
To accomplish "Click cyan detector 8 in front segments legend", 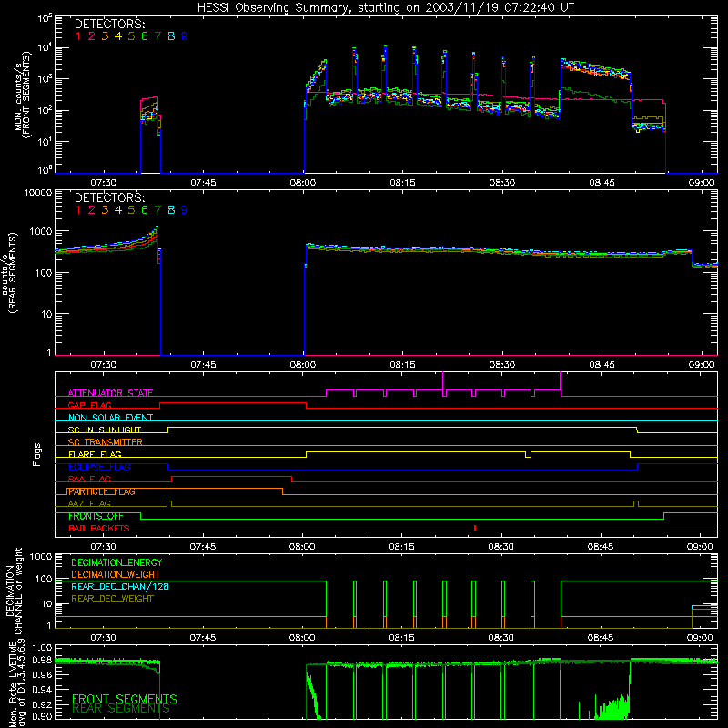I will coord(171,36).
